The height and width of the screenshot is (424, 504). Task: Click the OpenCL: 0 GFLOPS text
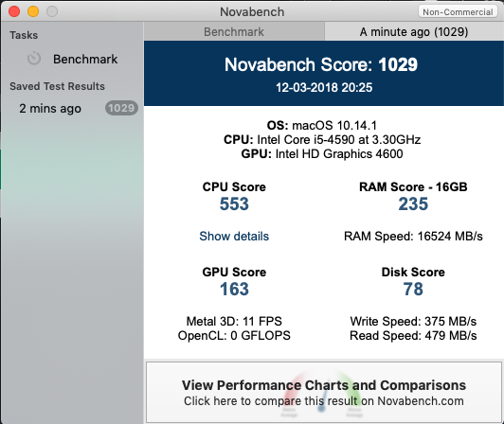point(234,336)
